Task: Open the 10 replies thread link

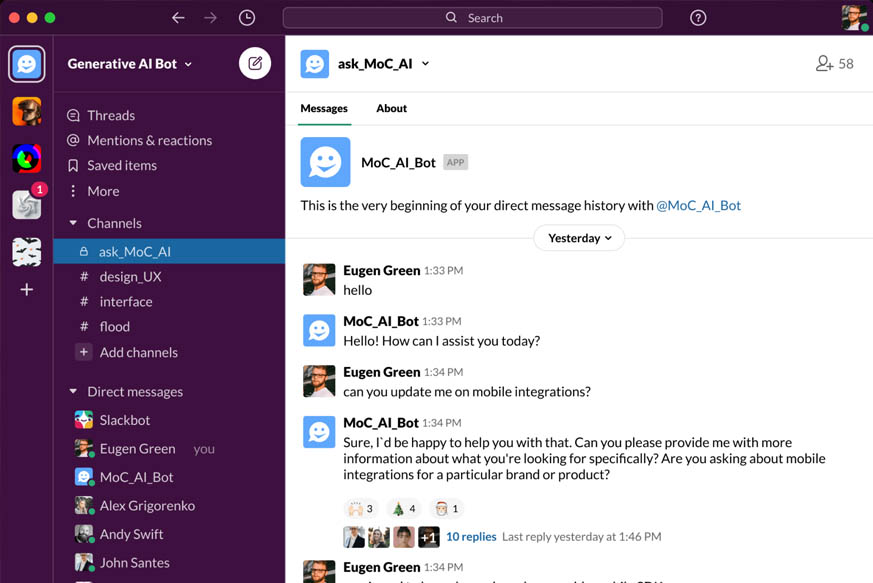Action: click(471, 537)
